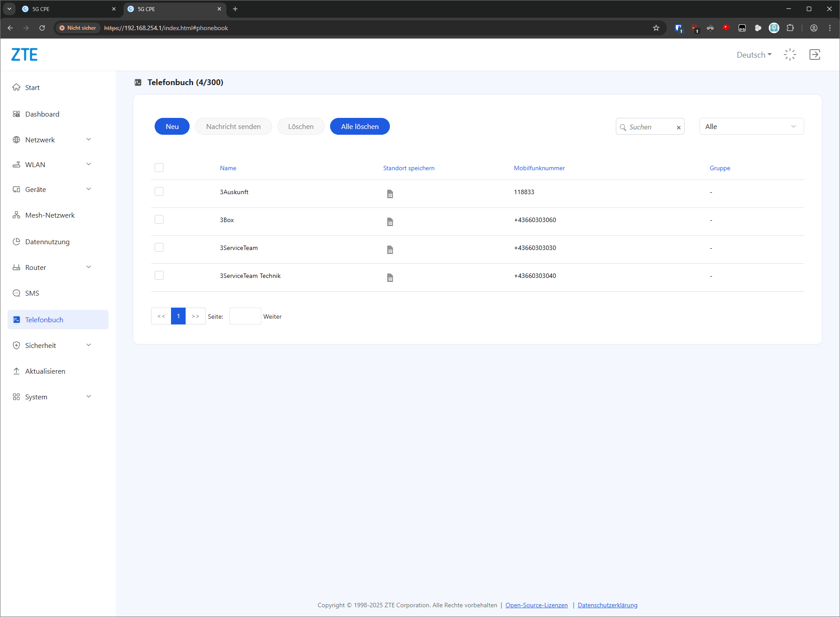Check the box for 3ServiceTeam Technik

[x=159, y=275]
